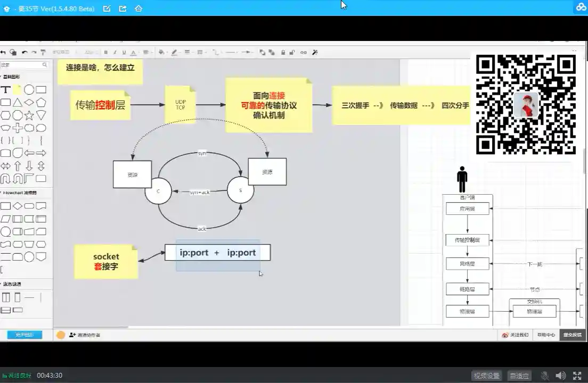588x383 pixels.
Task: Click the share export icon in title bar
Action: [x=123, y=8]
